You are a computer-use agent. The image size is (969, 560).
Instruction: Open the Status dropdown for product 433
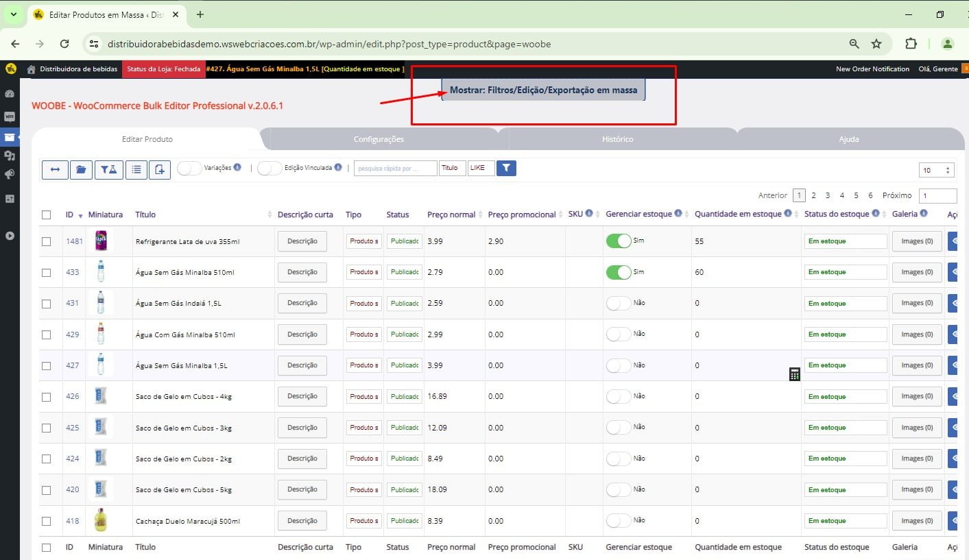coord(405,272)
